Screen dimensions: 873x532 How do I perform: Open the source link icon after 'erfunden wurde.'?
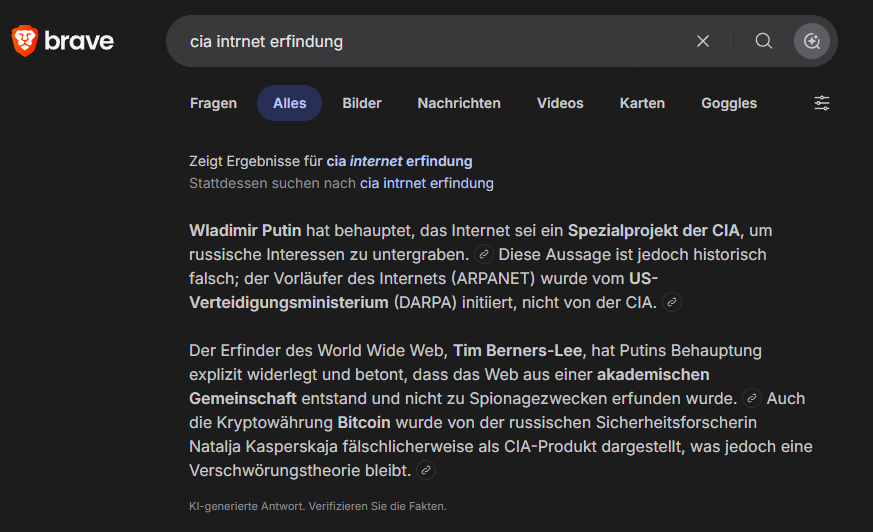point(752,398)
